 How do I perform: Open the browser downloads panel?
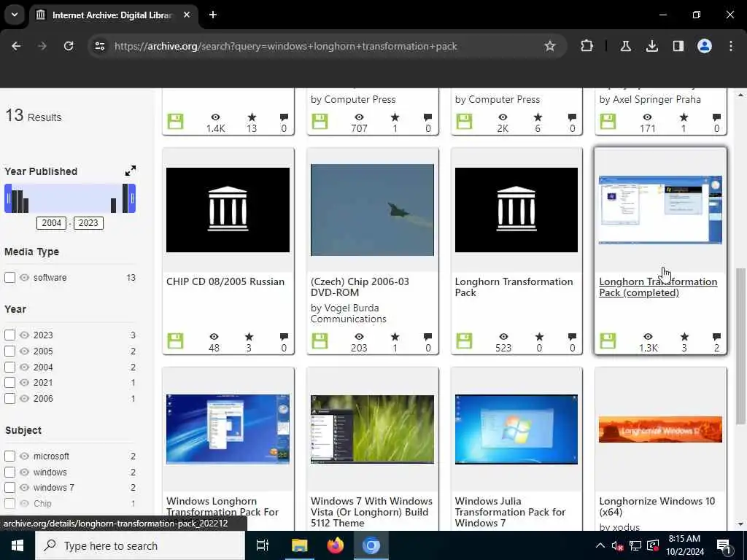[x=651, y=46]
